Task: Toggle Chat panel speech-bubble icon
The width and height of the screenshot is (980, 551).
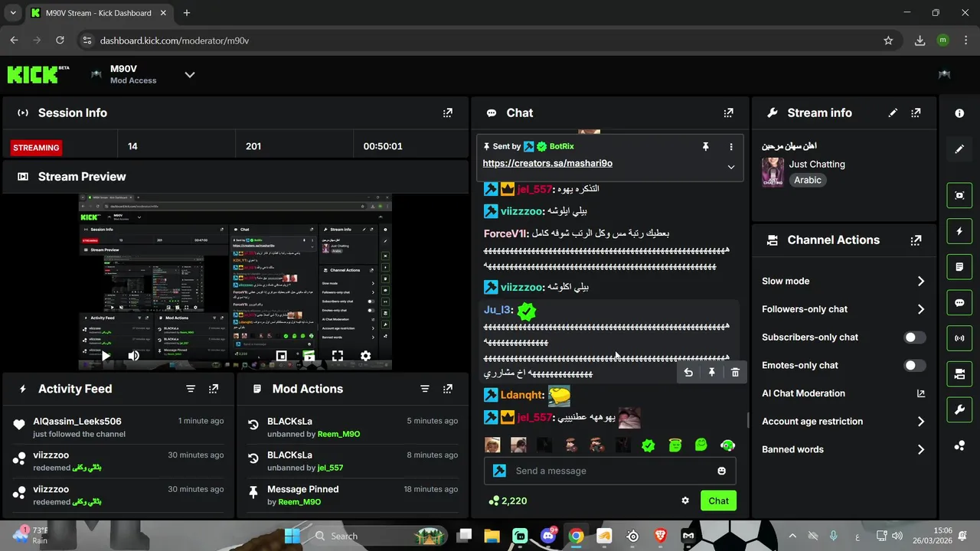Action: coord(959,302)
